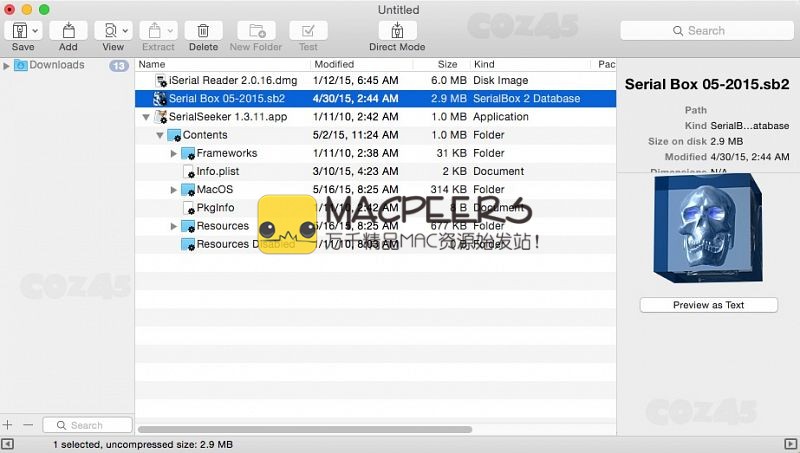Select the PkgInfo file name
The height and width of the screenshot is (453, 800).
pyautogui.click(x=215, y=208)
